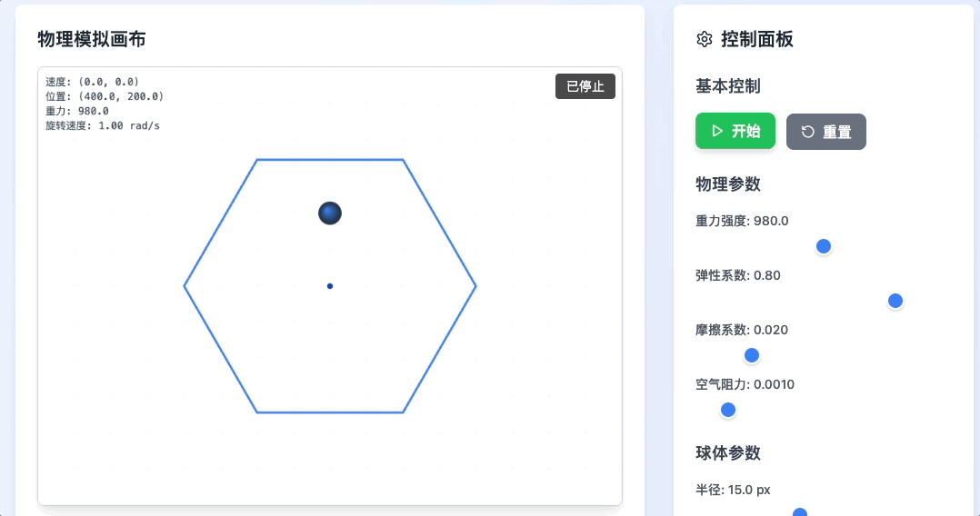Select the 球体参数 section heading

pyautogui.click(x=728, y=453)
